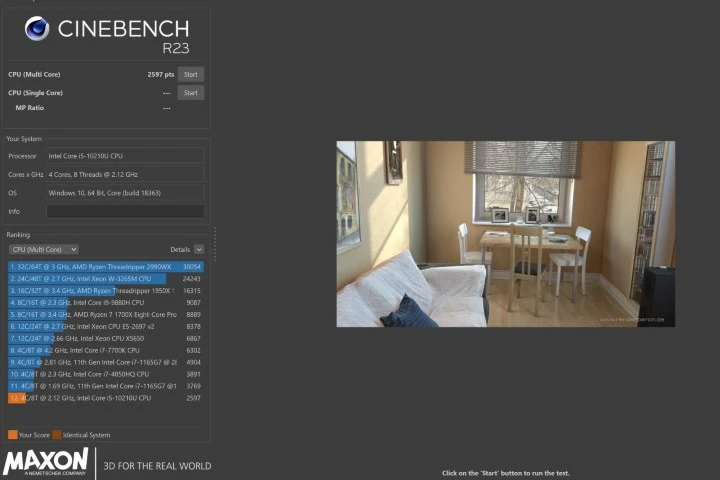Select ranking row i7-1165G7 at 1.69 GHz
Screen dimensions: 720x480
[x=106, y=386]
